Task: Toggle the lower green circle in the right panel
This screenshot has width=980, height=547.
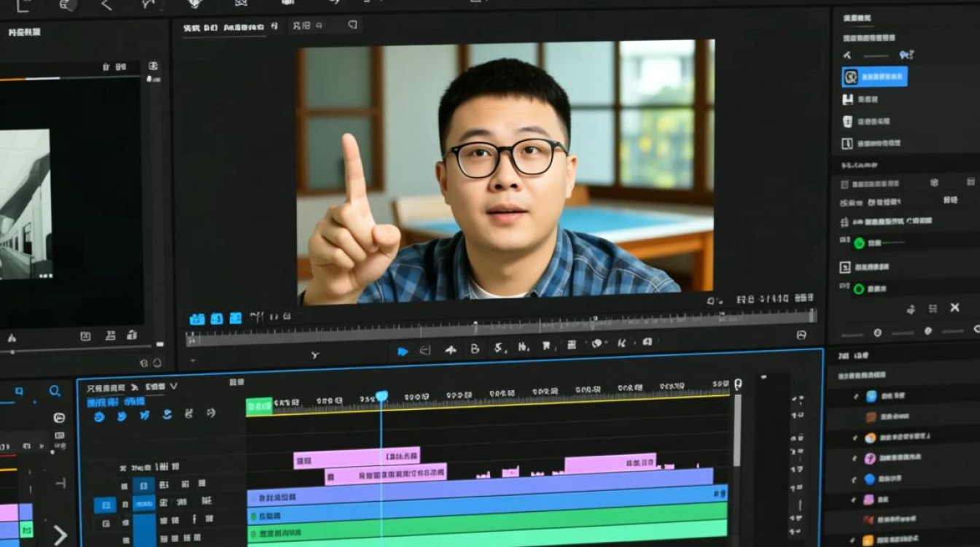Action: [858, 289]
